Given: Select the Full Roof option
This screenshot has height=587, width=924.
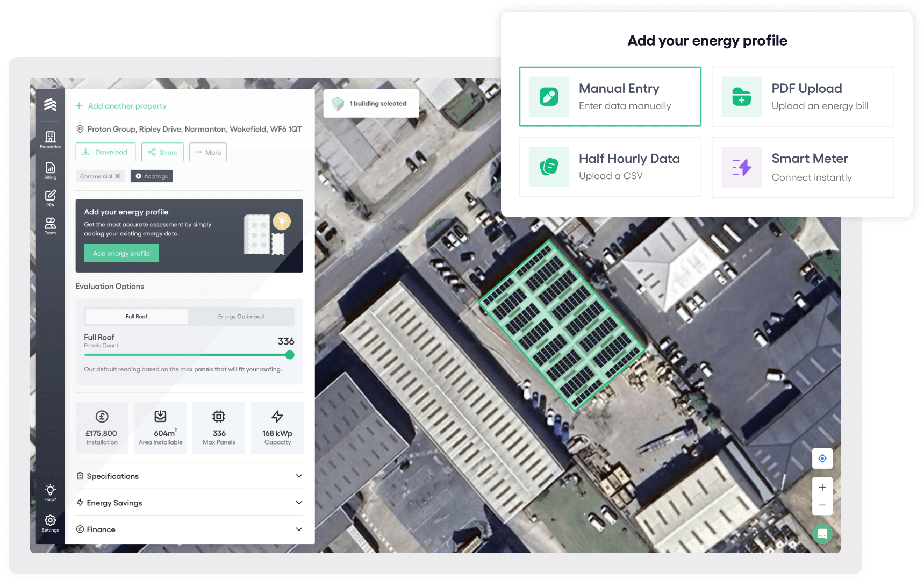Looking at the screenshot, I should [x=137, y=317].
